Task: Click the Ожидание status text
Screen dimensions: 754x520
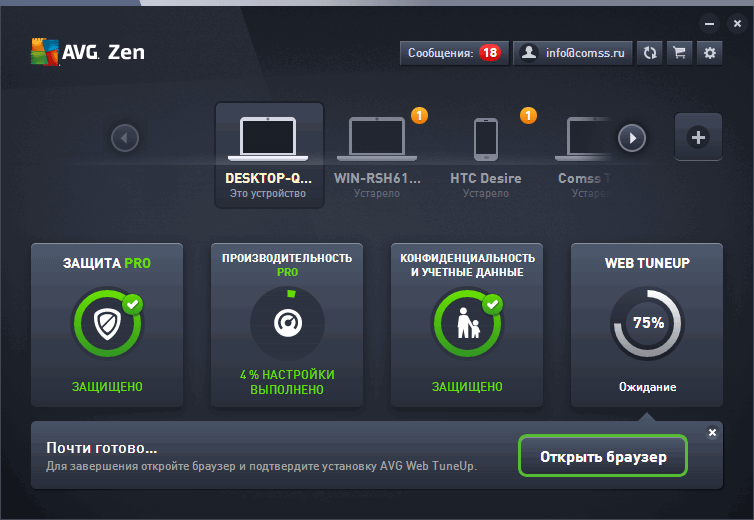Action: click(x=647, y=387)
